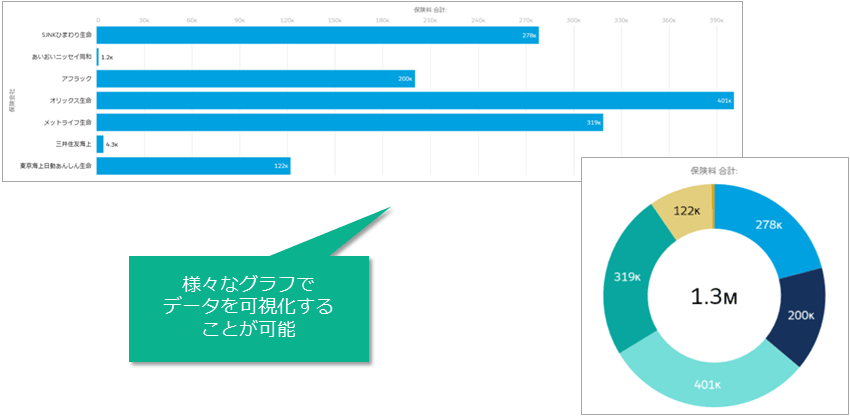Image resolution: width=850 pixels, height=417 pixels.
Task: Click the 4.3k value beside 三井住友海上
Action: tap(112, 144)
